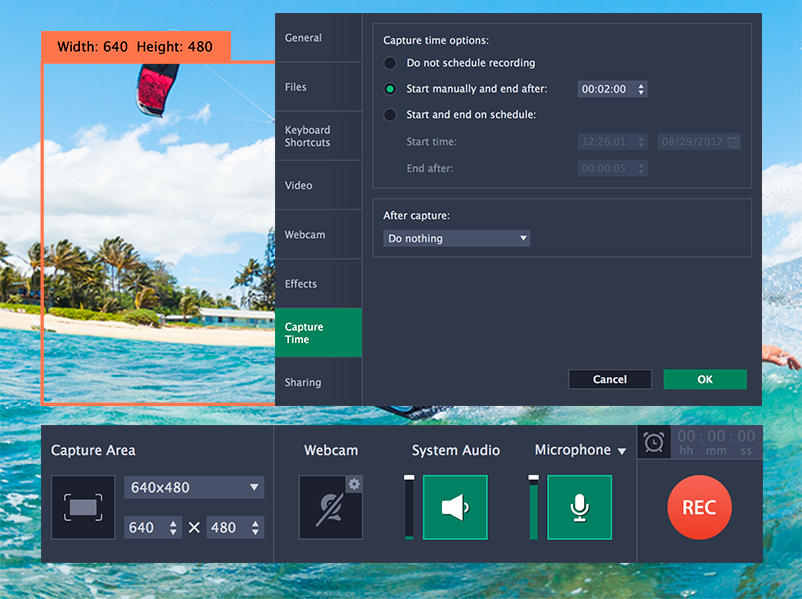
Task: Start recording with the REC button
Action: 699,507
